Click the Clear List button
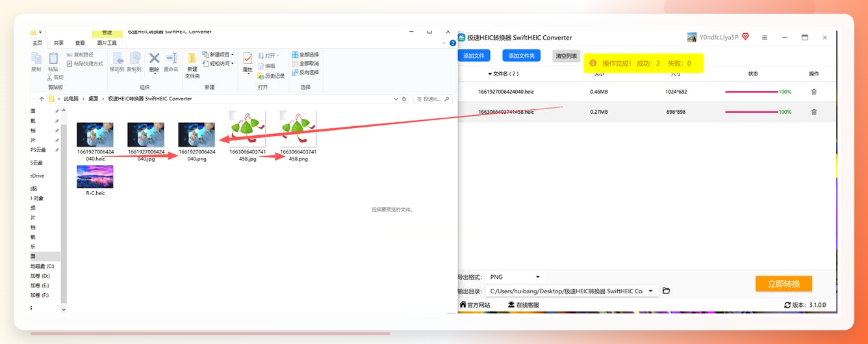Screen dimensions: 868x344 [566, 56]
